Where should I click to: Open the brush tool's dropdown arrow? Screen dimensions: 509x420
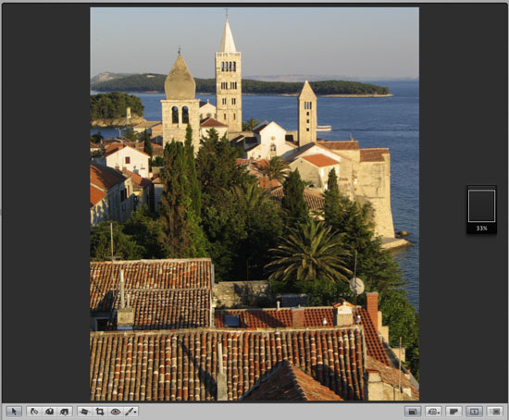tap(135, 412)
